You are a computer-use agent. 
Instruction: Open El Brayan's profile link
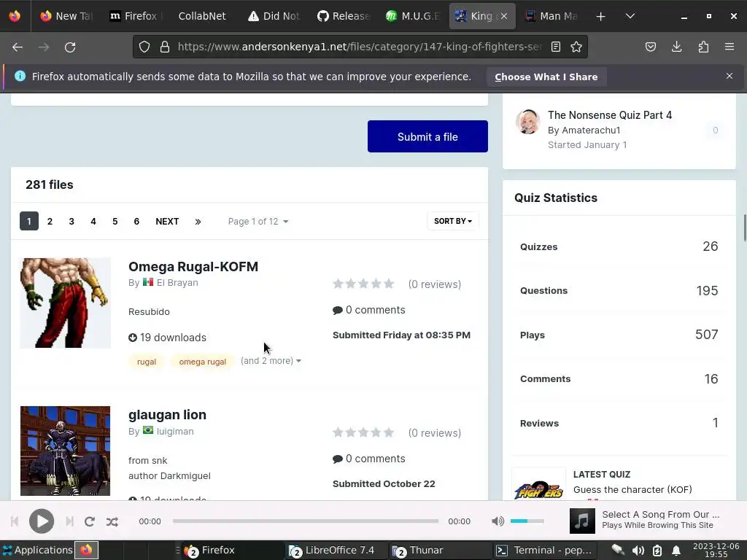tap(177, 282)
